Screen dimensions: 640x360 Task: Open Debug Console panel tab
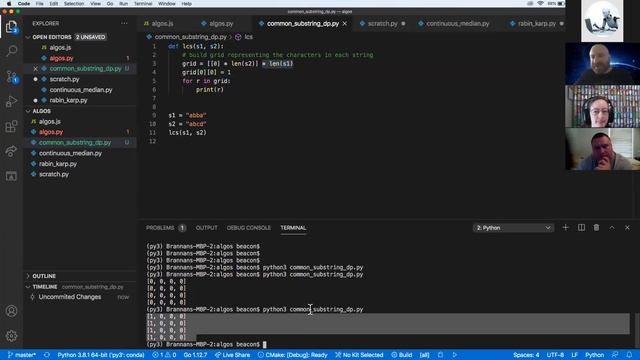[x=249, y=228]
